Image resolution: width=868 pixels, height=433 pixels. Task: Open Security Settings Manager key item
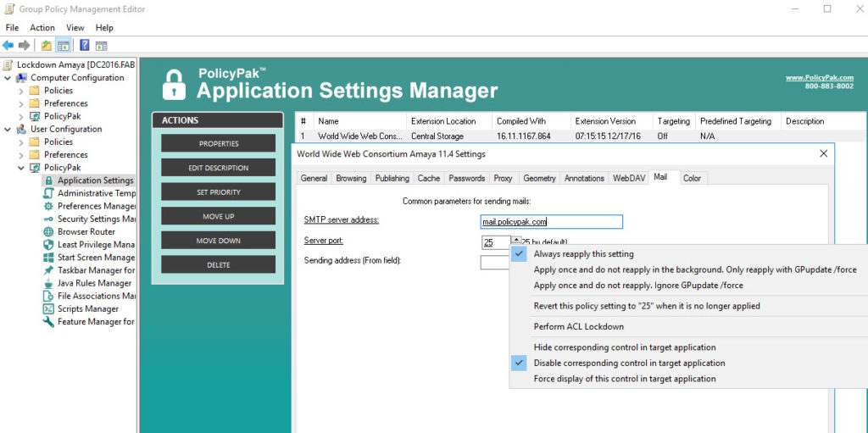89,219
